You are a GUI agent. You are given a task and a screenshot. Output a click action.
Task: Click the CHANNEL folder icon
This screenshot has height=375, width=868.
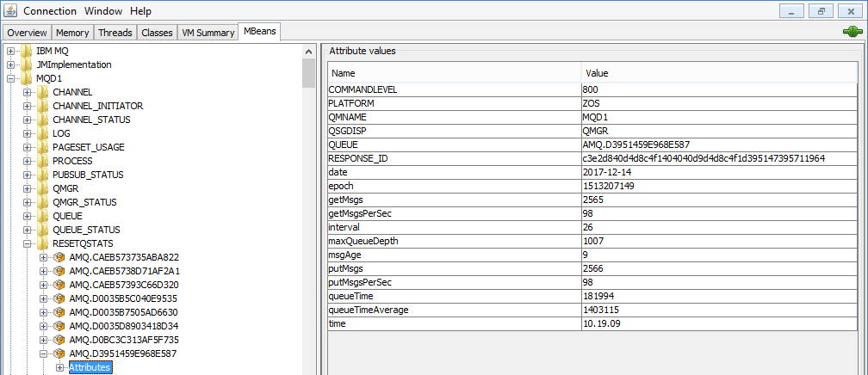(43, 92)
